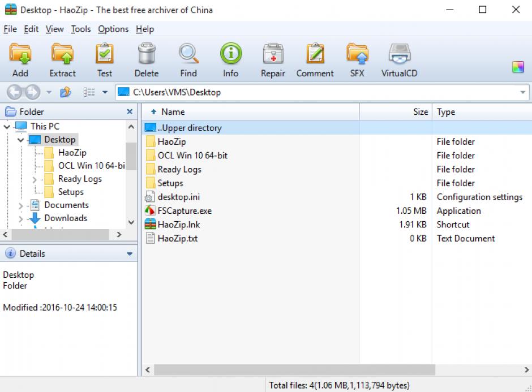The width and height of the screenshot is (532, 392).
Task: Open the view mode dropdown arrow
Action: [105, 92]
